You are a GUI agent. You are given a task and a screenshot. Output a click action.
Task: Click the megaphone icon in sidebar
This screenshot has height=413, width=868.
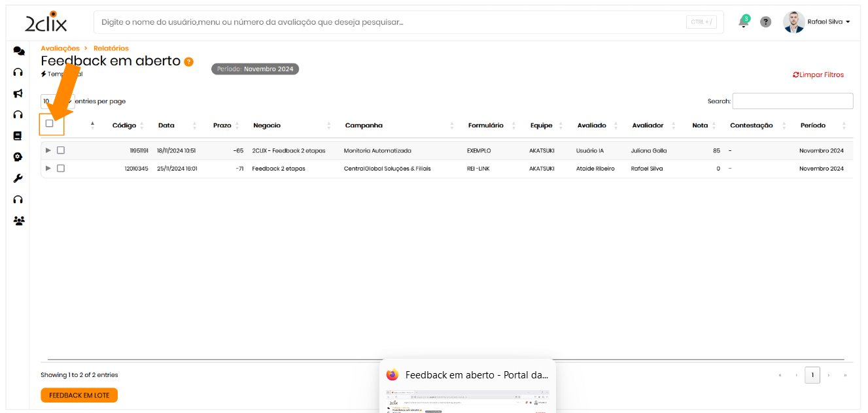point(18,93)
